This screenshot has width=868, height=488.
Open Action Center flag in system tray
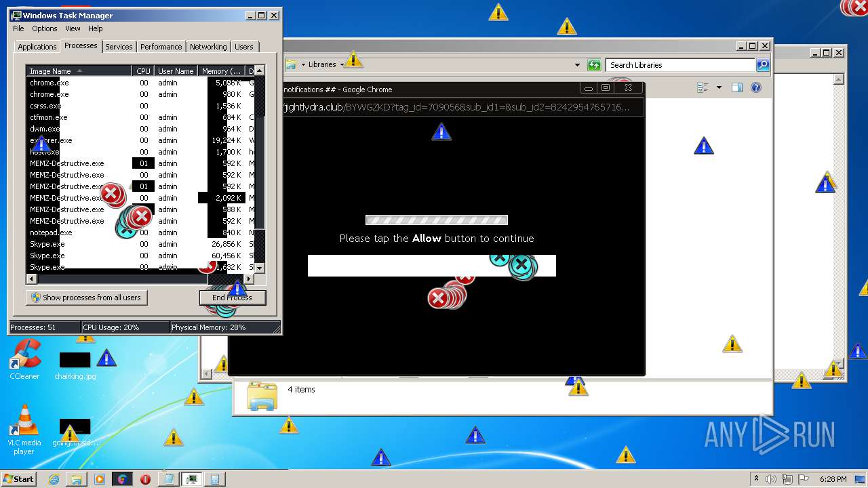pos(803,479)
